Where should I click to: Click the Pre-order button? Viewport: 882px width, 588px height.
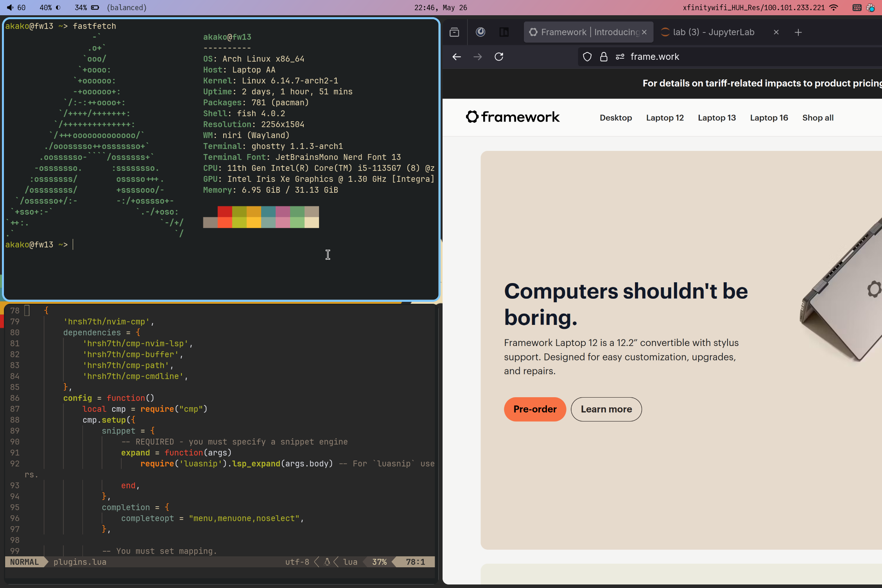click(x=534, y=409)
